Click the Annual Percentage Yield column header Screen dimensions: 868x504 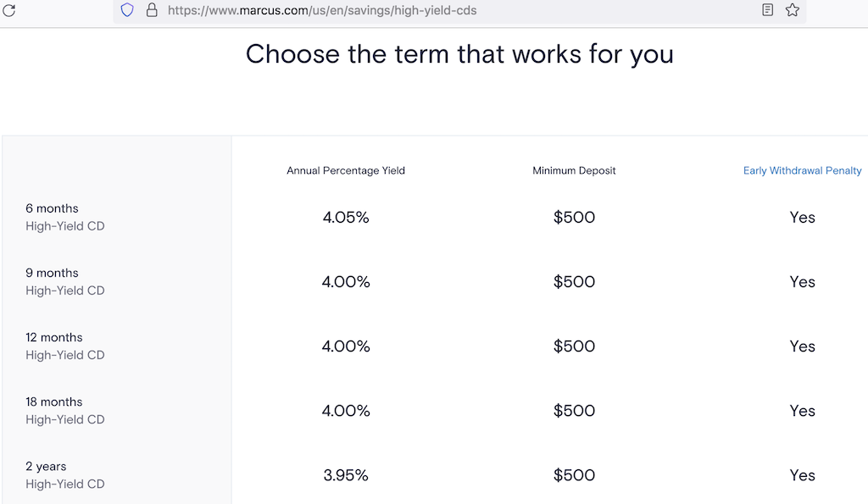coord(346,170)
